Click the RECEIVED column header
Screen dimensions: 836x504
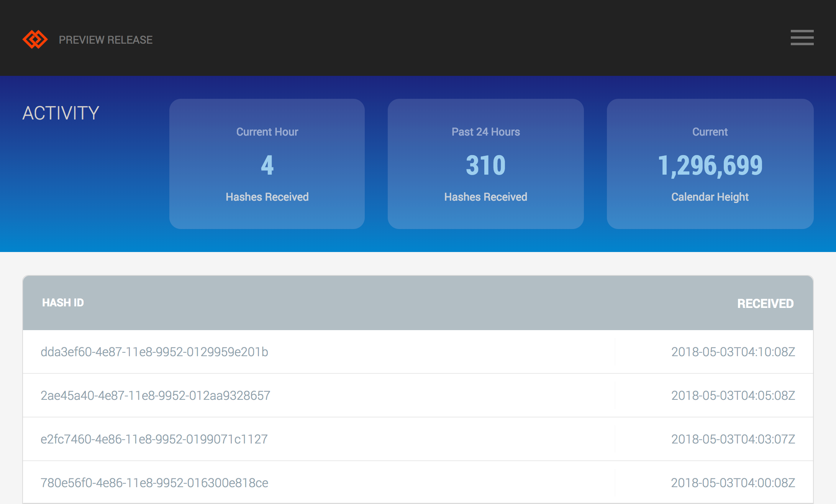click(765, 304)
